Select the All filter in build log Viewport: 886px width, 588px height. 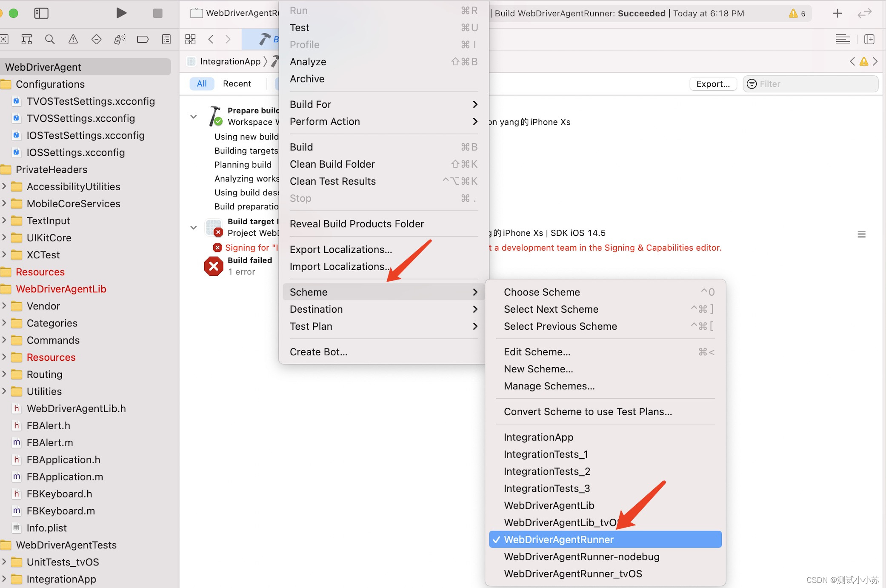(202, 84)
